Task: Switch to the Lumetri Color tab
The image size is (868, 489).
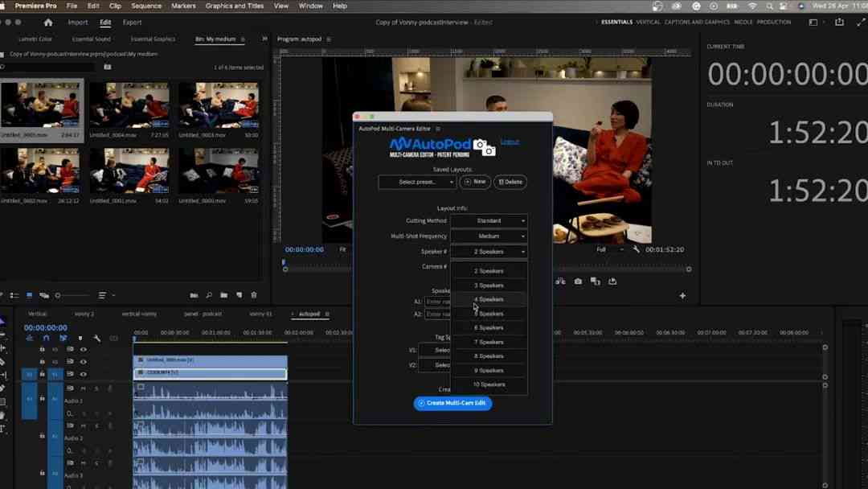Action: point(35,39)
